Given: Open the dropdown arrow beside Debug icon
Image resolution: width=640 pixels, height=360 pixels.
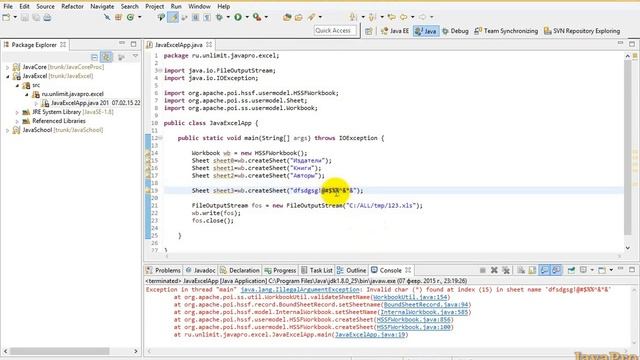Looking at the screenshot, I should (x=228, y=17).
